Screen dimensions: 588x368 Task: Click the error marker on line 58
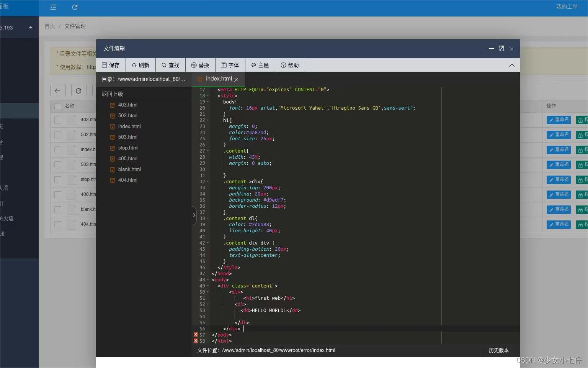coord(196,341)
